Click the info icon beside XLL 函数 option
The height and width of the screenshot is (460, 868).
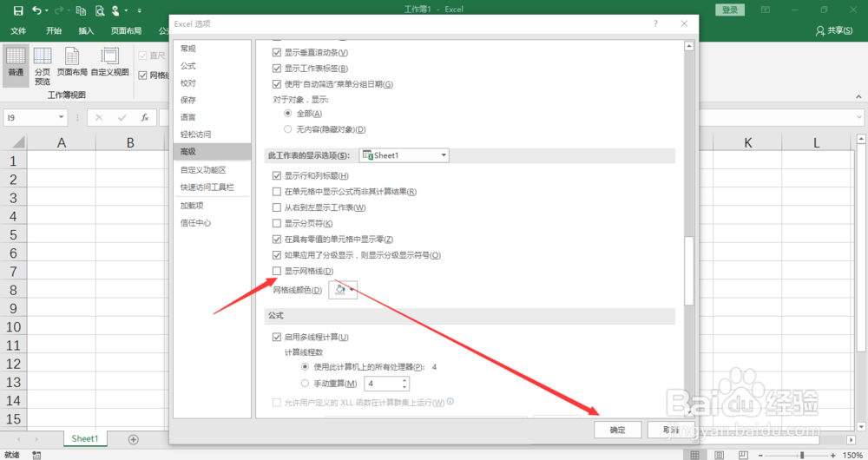click(x=450, y=401)
